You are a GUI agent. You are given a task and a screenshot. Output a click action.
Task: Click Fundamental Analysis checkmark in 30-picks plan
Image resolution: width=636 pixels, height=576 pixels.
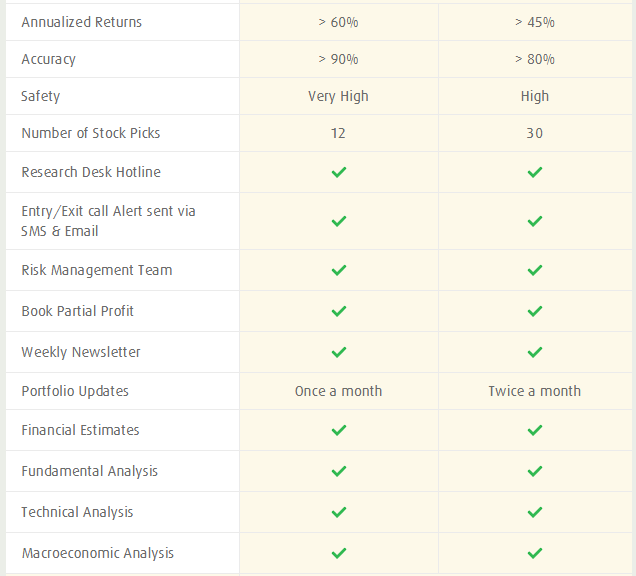(535, 471)
